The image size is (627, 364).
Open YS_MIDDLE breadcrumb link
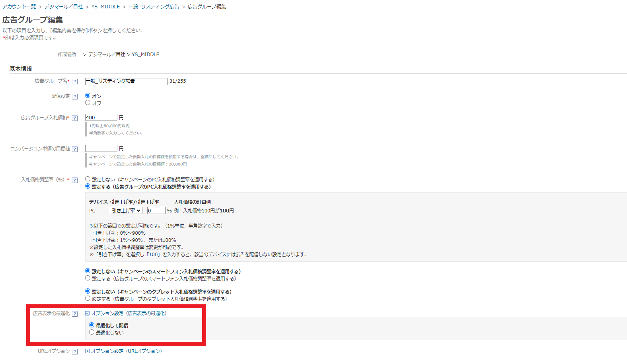[x=105, y=7]
